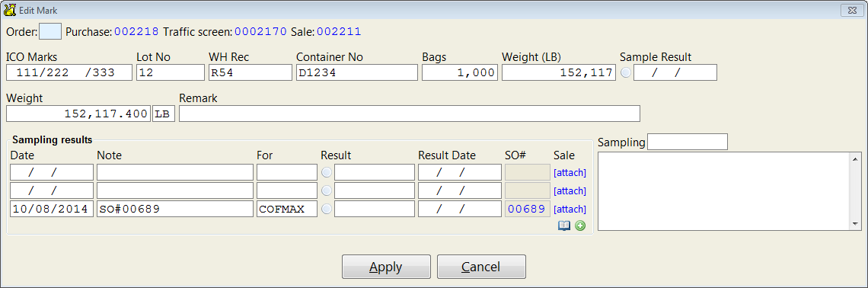Screen dimensions: 868x288
Task: Edit the Bags field 1,000
Action: click(x=460, y=72)
